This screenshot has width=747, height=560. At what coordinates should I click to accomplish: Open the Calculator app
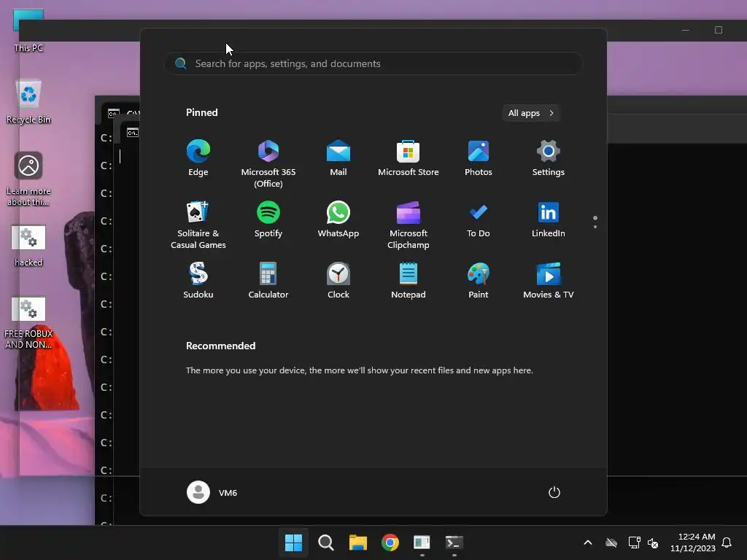click(x=268, y=281)
